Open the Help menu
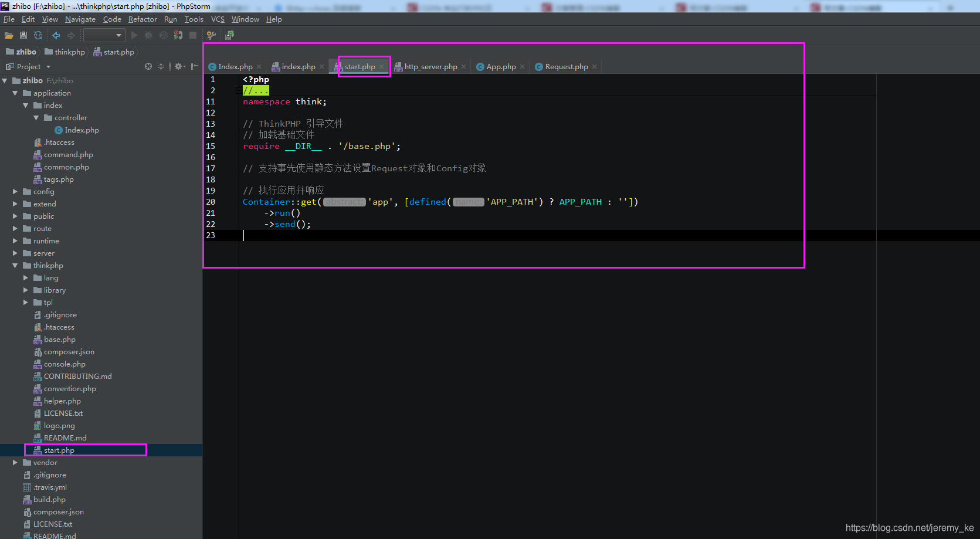The width and height of the screenshot is (980, 539). coord(274,19)
